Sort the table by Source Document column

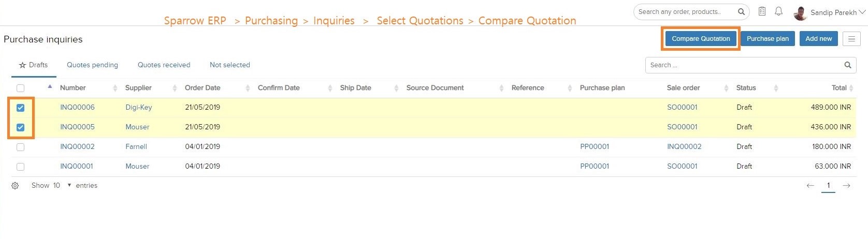(x=435, y=88)
